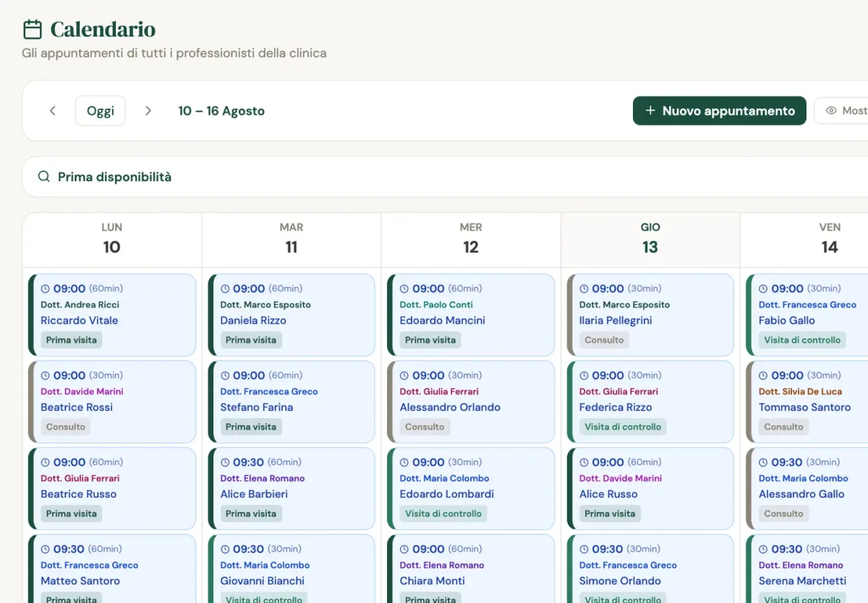This screenshot has height=603, width=868.
Task: Click Dott. Paolo Conti name
Action: point(436,304)
